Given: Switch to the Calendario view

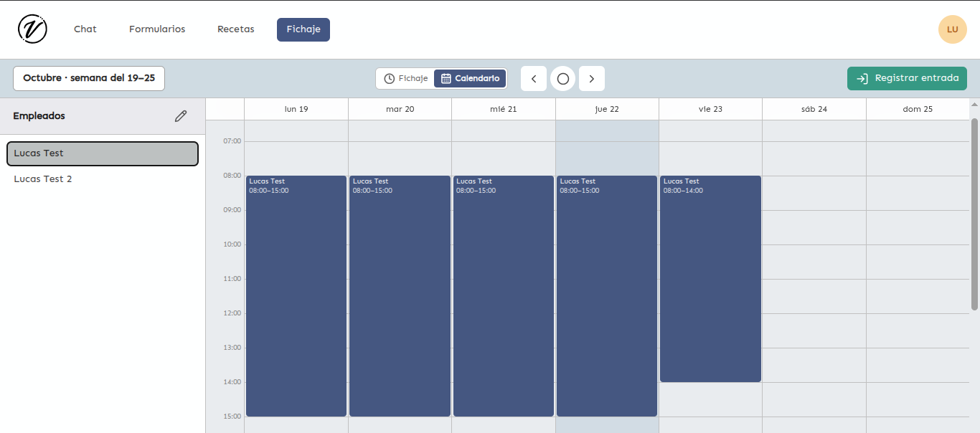Looking at the screenshot, I should point(470,79).
